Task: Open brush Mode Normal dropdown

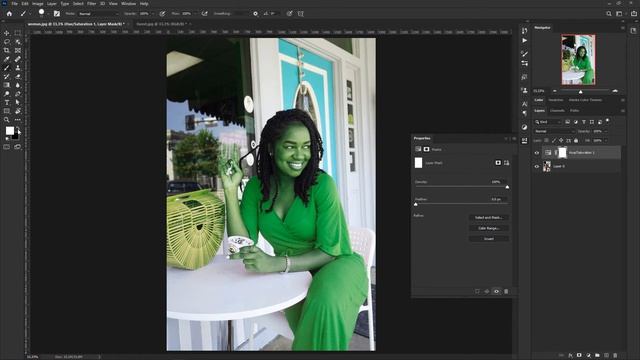Action: [98, 14]
